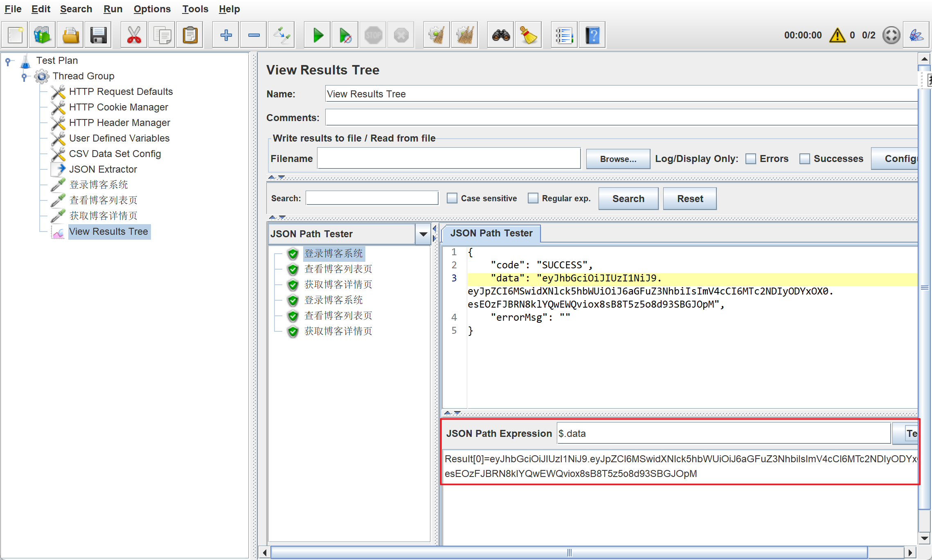The height and width of the screenshot is (560, 932).
Task: Select the JSON Path Tester tab
Action: point(491,233)
